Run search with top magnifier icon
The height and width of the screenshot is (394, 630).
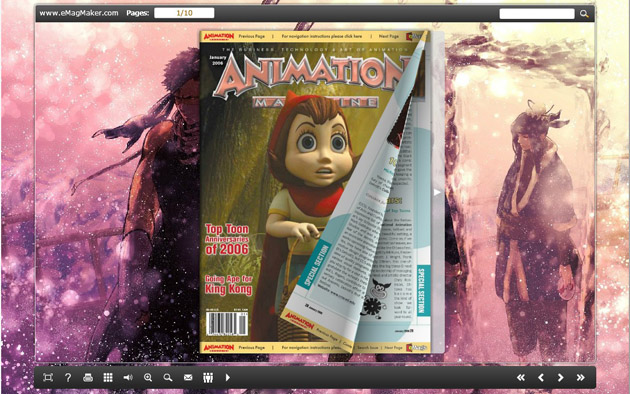click(x=584, y=14)
